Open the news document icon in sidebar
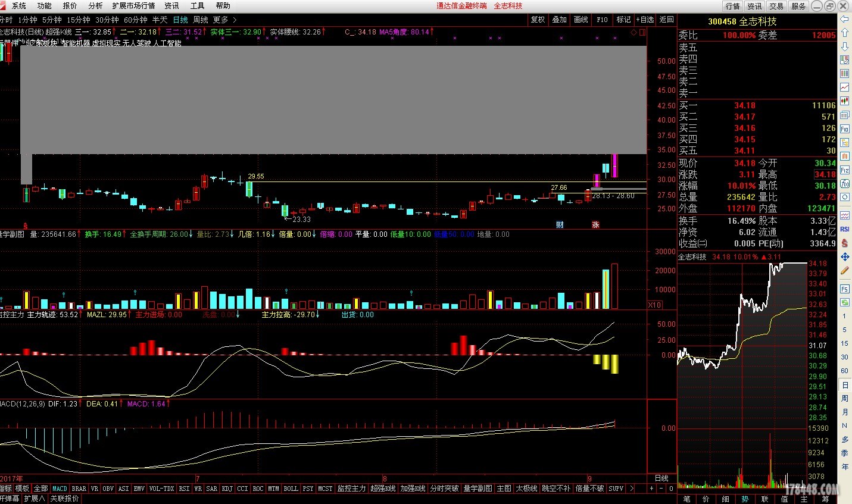The image size is (852, 504). coord(844,115)
